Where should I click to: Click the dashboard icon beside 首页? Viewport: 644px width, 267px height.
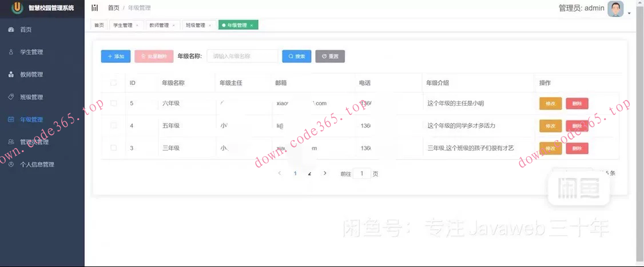point(11,30)
